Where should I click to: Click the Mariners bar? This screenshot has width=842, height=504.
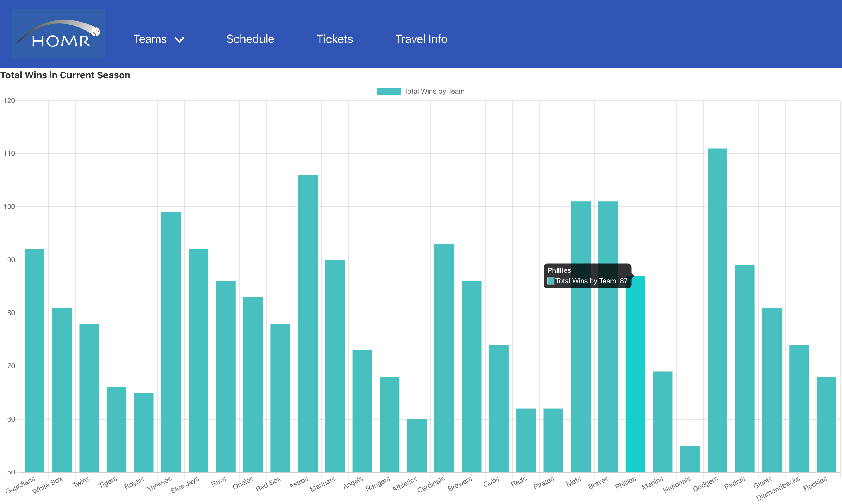coord(335,366)
